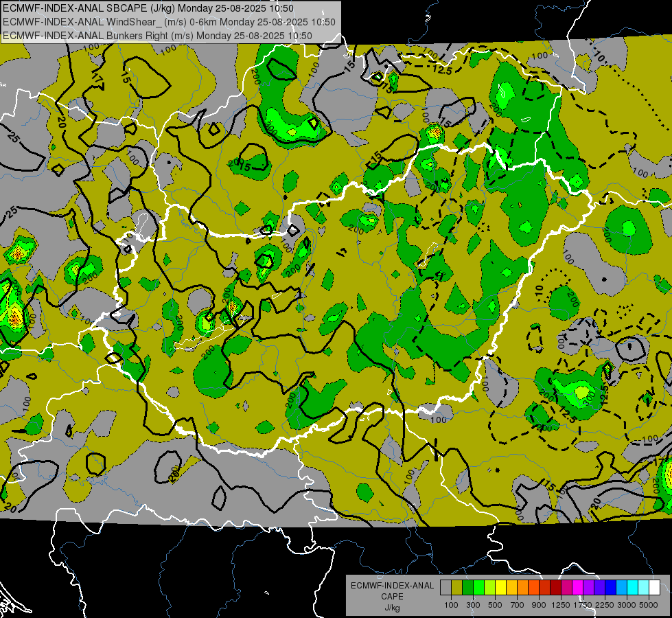Select the yellow-green legend swatch
The height and width of the screenshot is (618, 672).
(489, 588)
